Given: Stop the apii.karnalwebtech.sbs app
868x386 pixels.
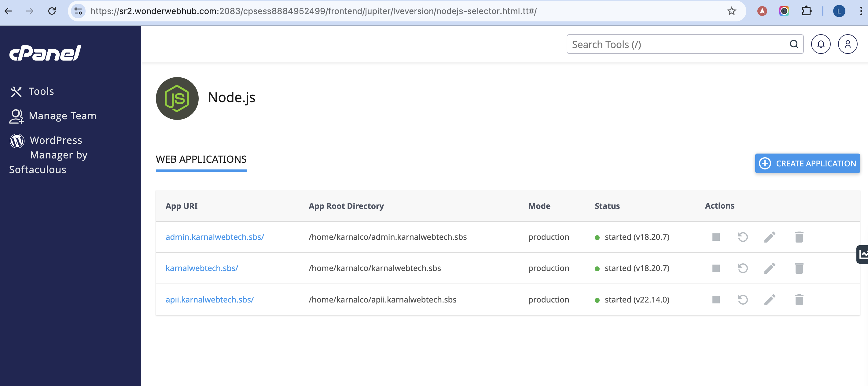Looking at the screenshot, I should (x=716, y=300).
